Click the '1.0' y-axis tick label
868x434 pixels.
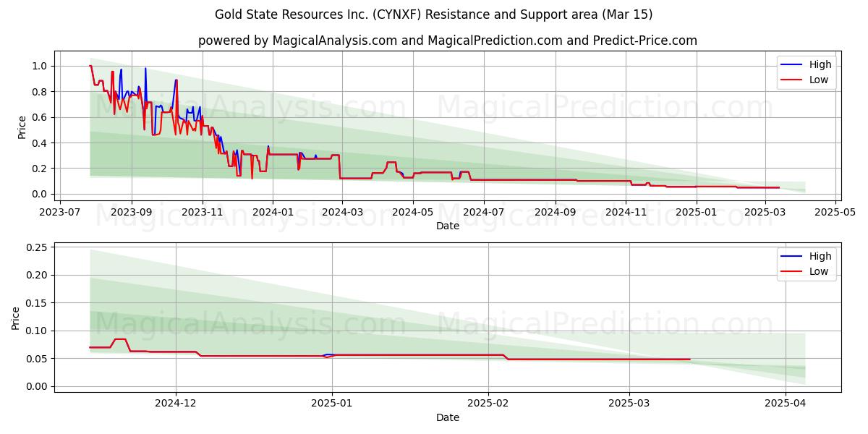41,66
